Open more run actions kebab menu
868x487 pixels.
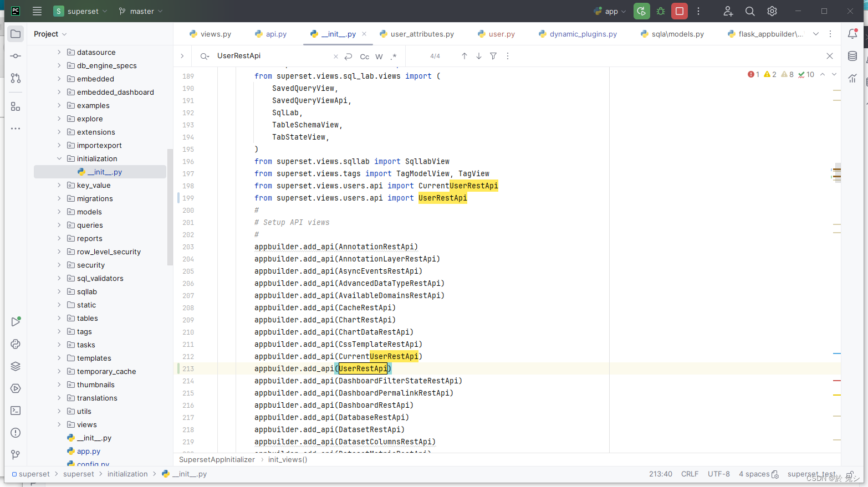pyautogui.click(x=698, y=11)
